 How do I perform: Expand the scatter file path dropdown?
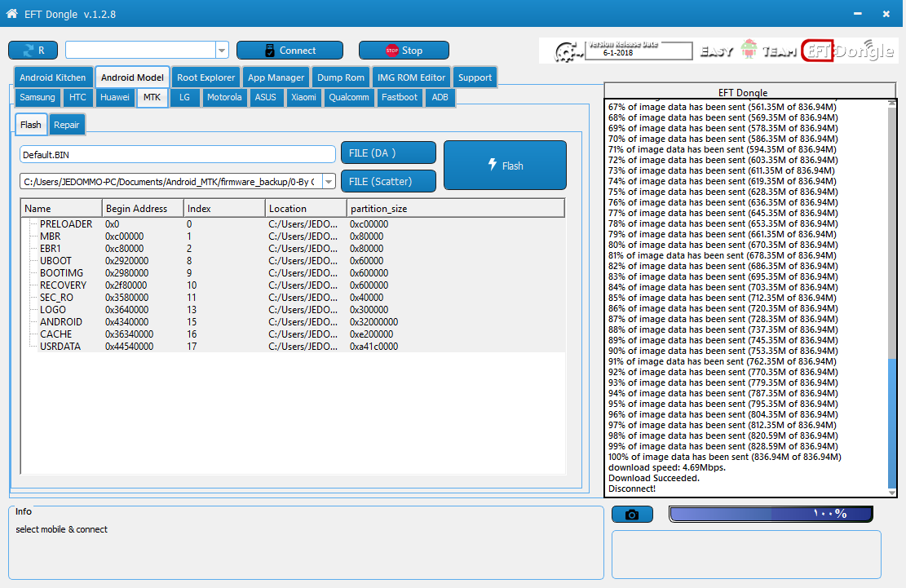(x=329, y=181)
